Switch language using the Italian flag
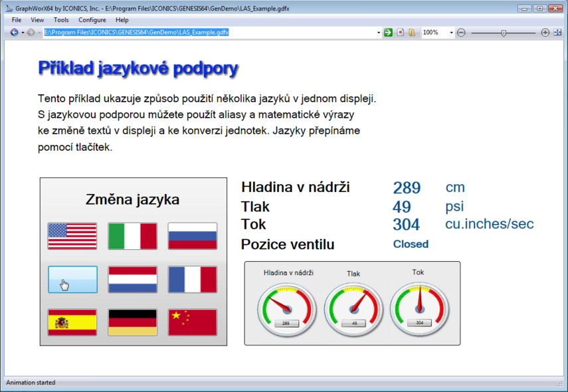This screenshot has width=568, height=392. coord(132,236)
